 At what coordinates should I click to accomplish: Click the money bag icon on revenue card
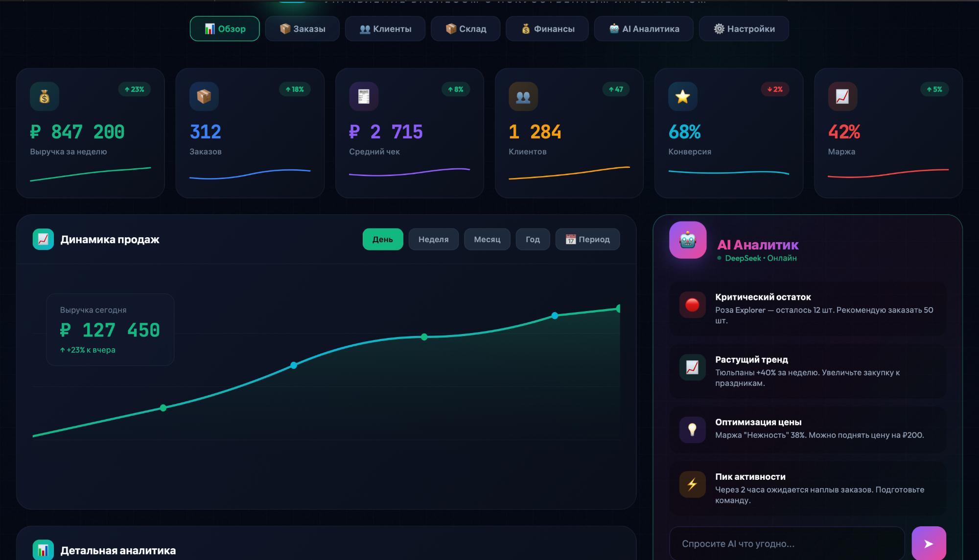click(45, 96)
